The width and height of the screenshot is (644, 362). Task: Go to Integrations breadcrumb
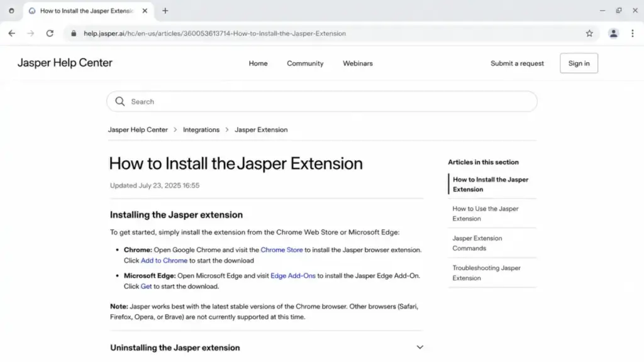201,129
